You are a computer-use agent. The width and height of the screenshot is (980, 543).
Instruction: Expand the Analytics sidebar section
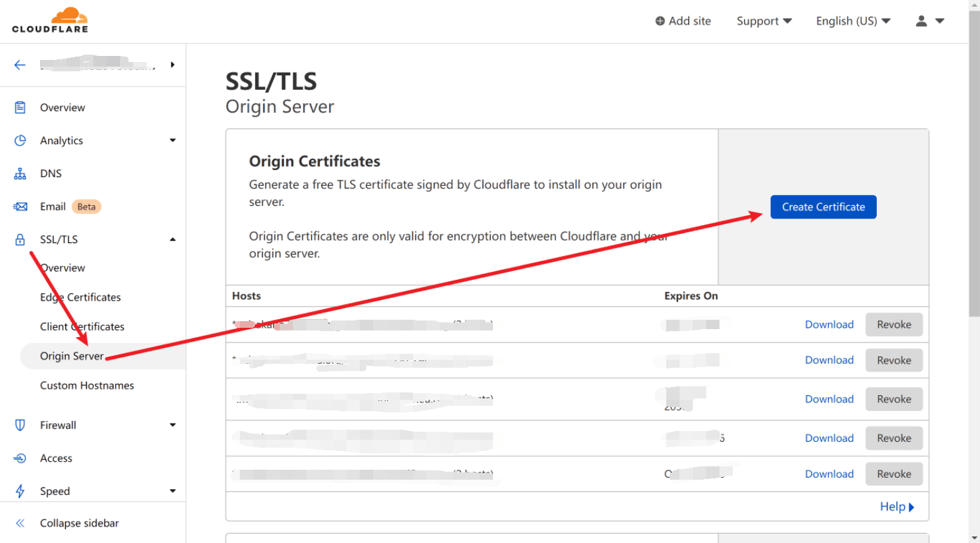[173, 141]
